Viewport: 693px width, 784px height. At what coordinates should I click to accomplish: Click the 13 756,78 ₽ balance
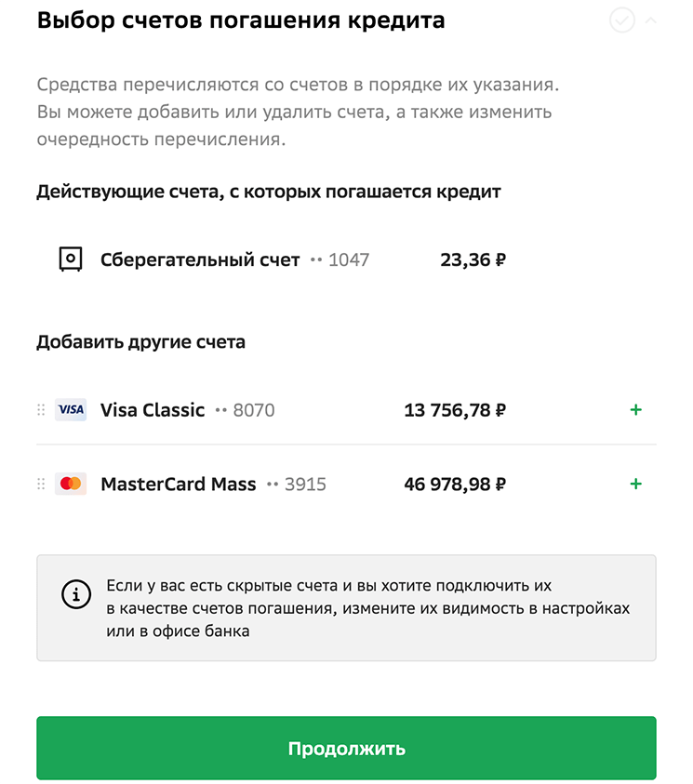tap(455, 410)
